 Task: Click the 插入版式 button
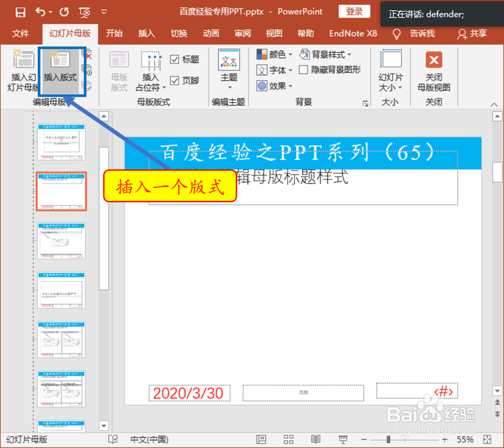60,72
